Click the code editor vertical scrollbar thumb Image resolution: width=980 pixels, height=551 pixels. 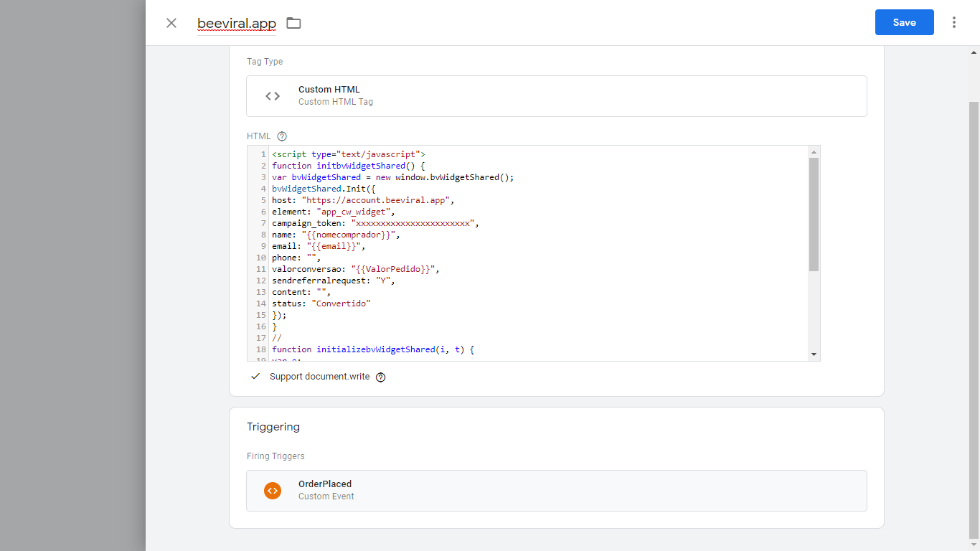pos(814,215)
